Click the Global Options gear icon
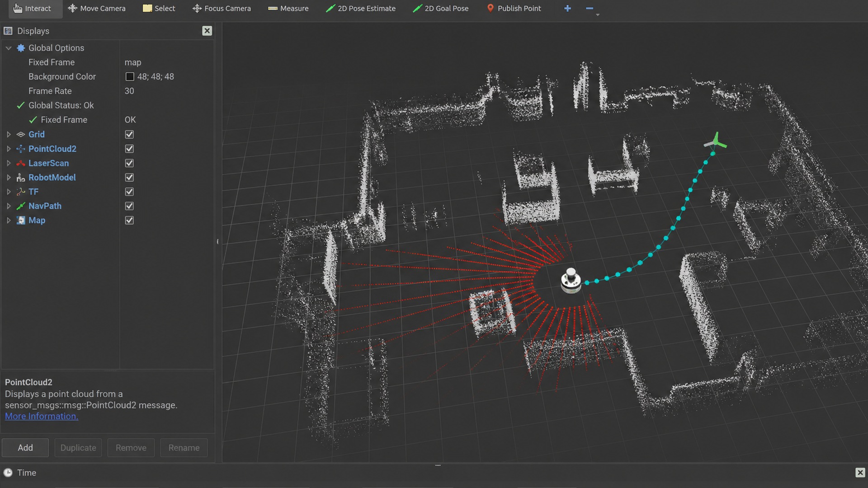Viewport: 868px width, 488px height. (x=21, y=48)
